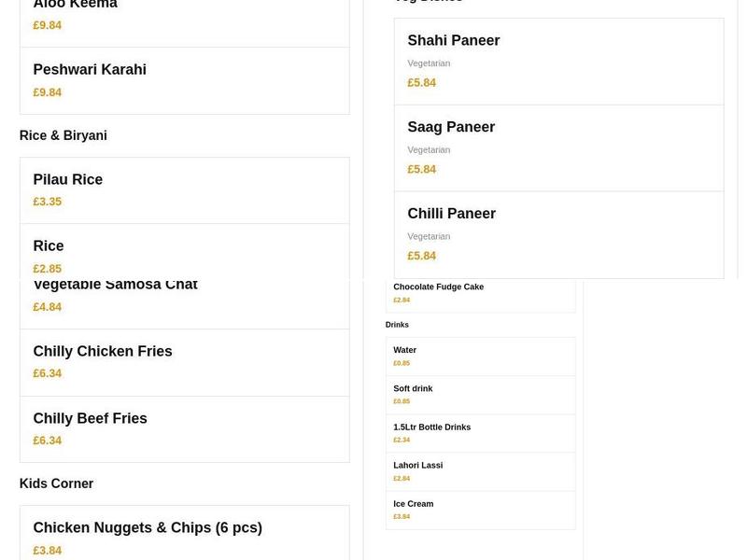Viewport: 747px width, 560px height.
Task: Click the Chocolate Fudge Cake dessert
Action: [438, 287]
